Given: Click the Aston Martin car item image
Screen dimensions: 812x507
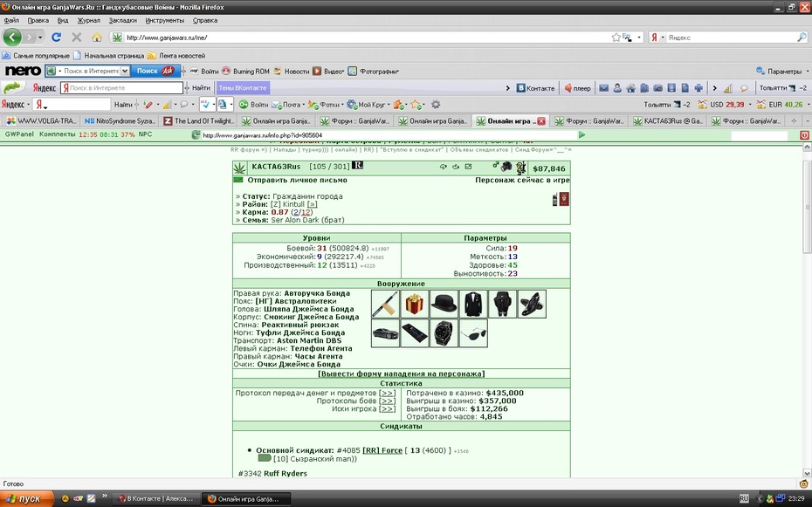Looking at the screenshot, I should pos(385,333).
